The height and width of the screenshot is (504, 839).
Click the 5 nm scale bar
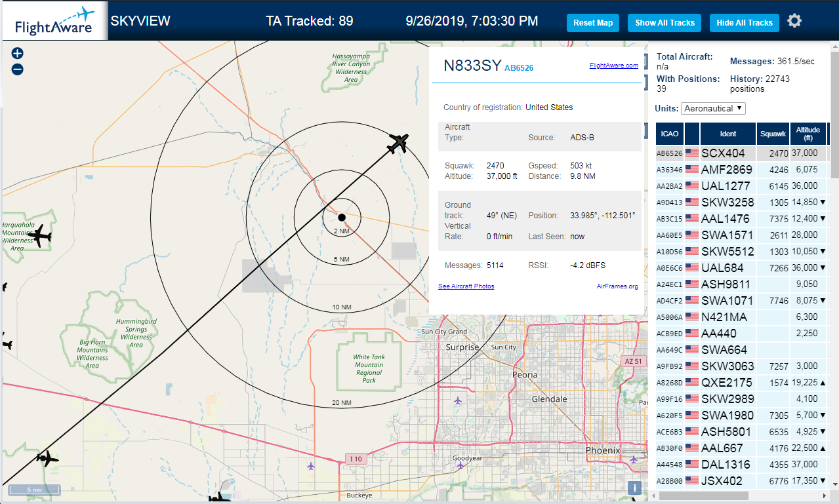point(34,490)
